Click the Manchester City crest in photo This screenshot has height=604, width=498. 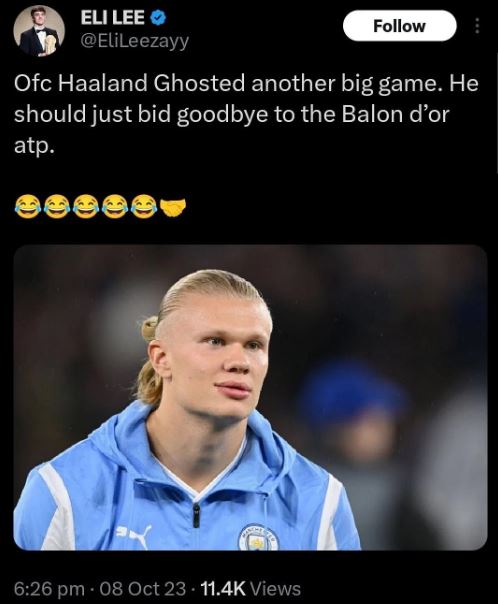pyautogui.click(x=258, y=537)
